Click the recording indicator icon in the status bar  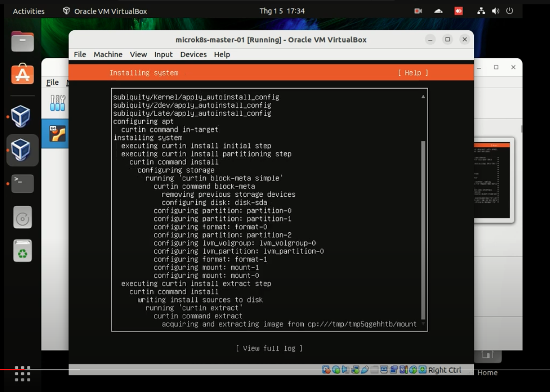pyautogui.click(x=392, y=370)
